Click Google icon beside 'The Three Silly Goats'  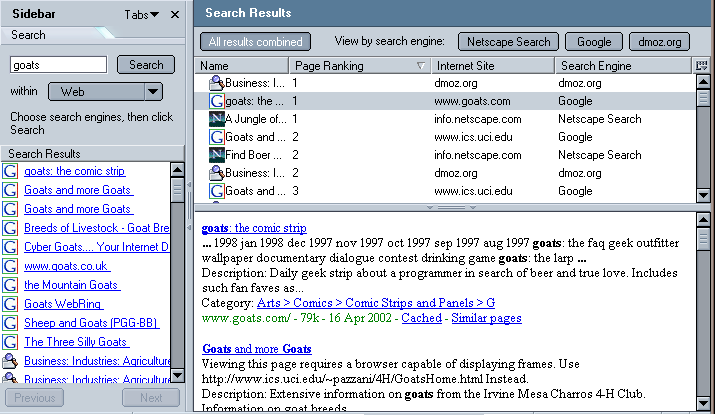point(11,342)
